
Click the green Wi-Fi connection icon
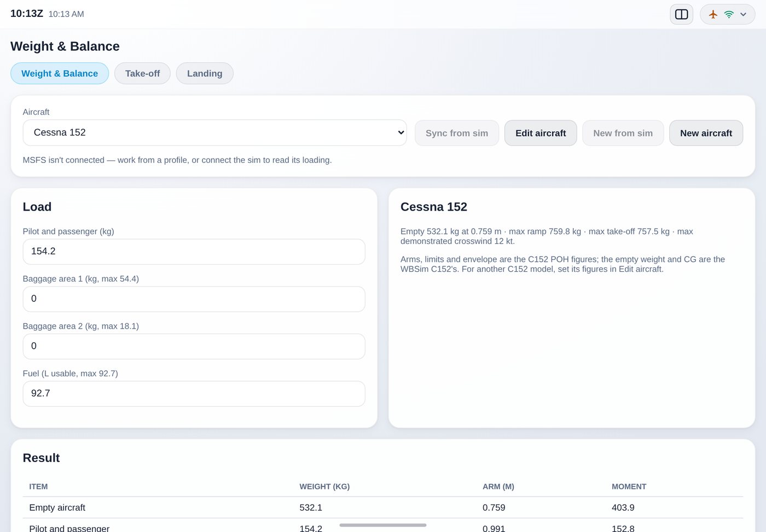[729, 14]
